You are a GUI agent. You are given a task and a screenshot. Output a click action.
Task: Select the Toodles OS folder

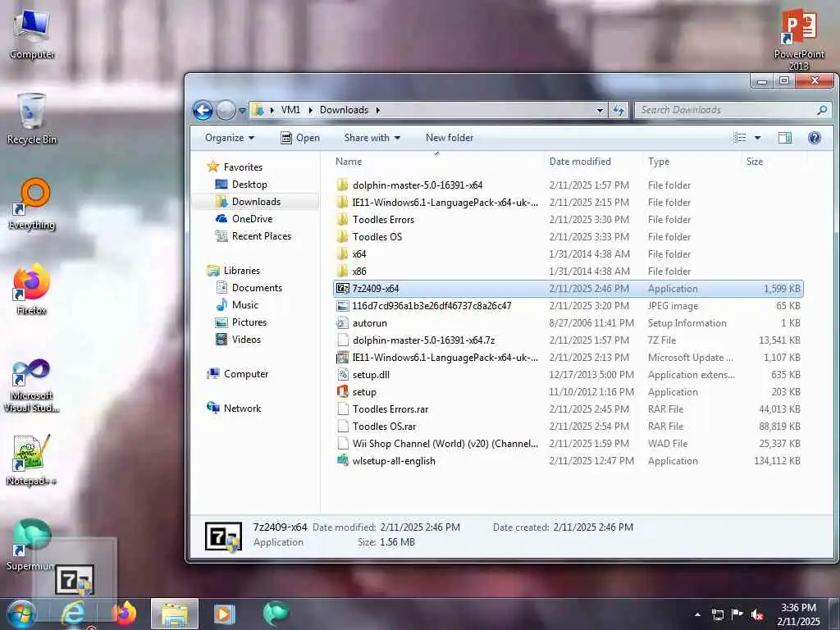568,237
